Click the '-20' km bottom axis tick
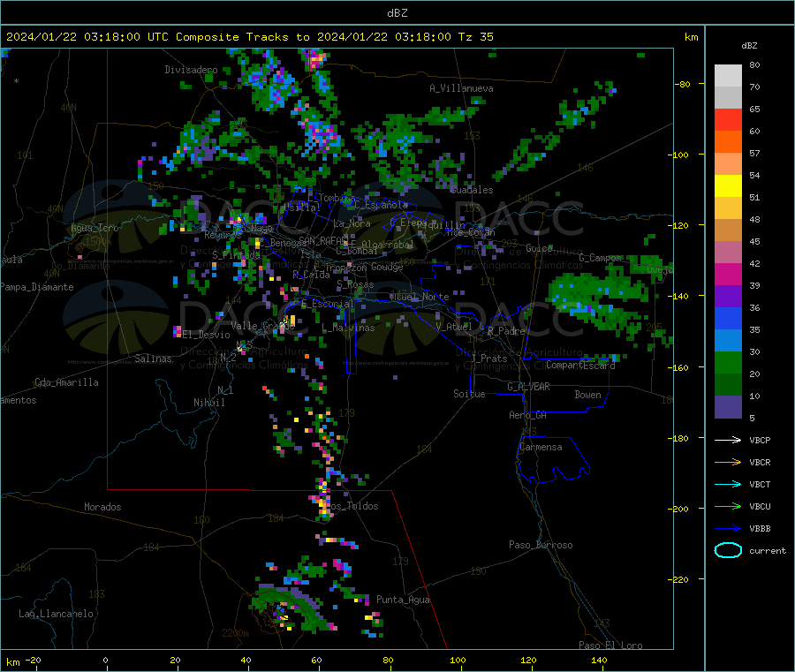This screenshot has height=672, width=795. pyautogui.click(x=33, y=660)
